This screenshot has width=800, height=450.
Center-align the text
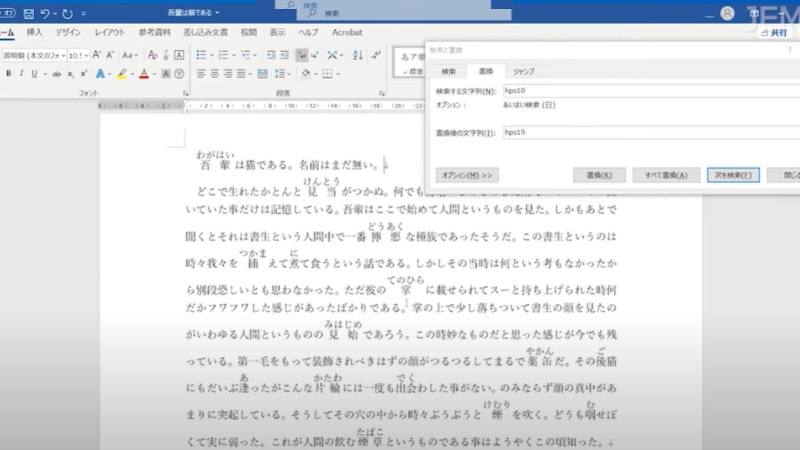pos(214,74)
